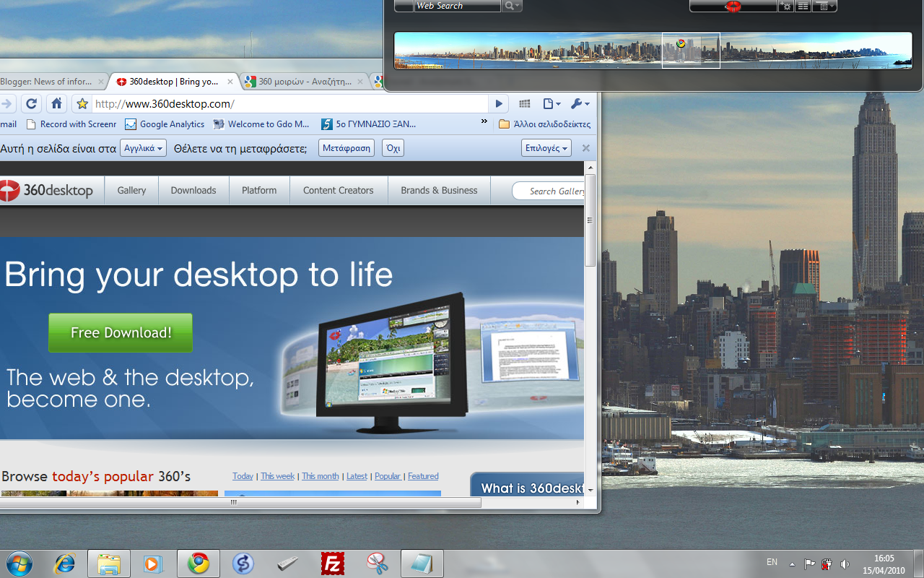This screenshot has width=924, height=578.
Task: Click the Go arrow next to the address bar
Action: pyautogui.click(x=499, y=103)
